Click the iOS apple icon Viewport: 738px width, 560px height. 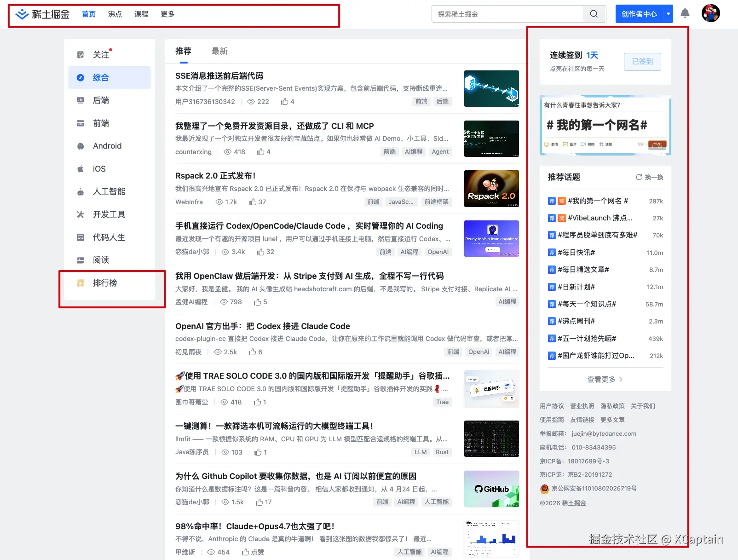pyautogui.click(x=81, y=169)
